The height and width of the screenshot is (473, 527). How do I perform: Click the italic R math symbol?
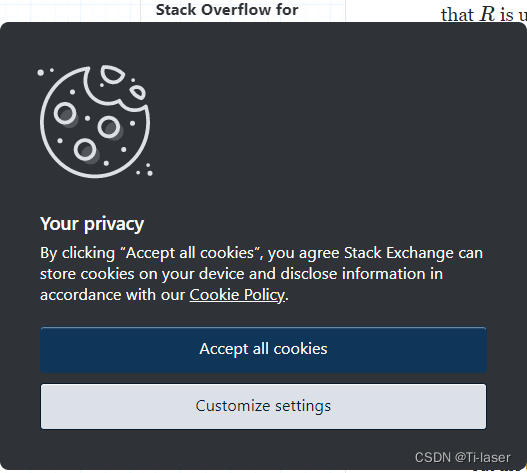(488, 14)
